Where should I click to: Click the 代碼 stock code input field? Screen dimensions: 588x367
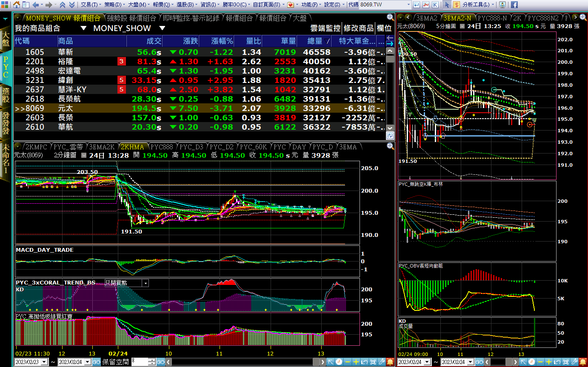point(384,5)
